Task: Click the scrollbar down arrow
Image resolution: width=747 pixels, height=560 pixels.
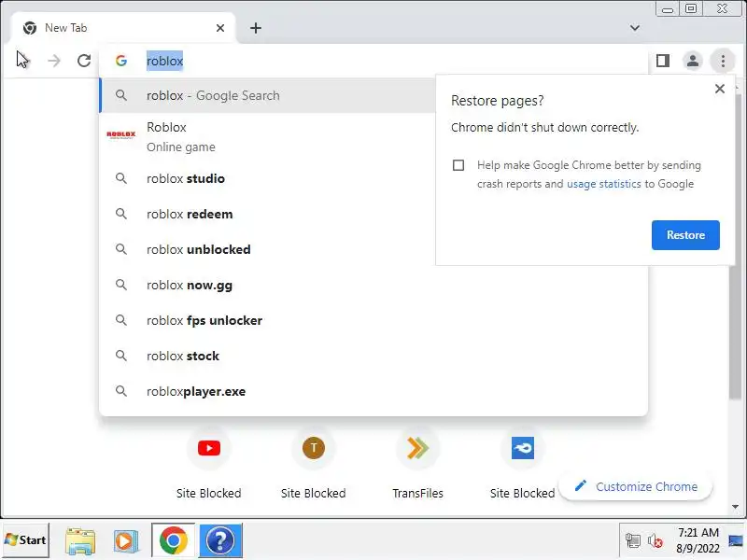Action: pyautogui.click(x=735, y=507)
